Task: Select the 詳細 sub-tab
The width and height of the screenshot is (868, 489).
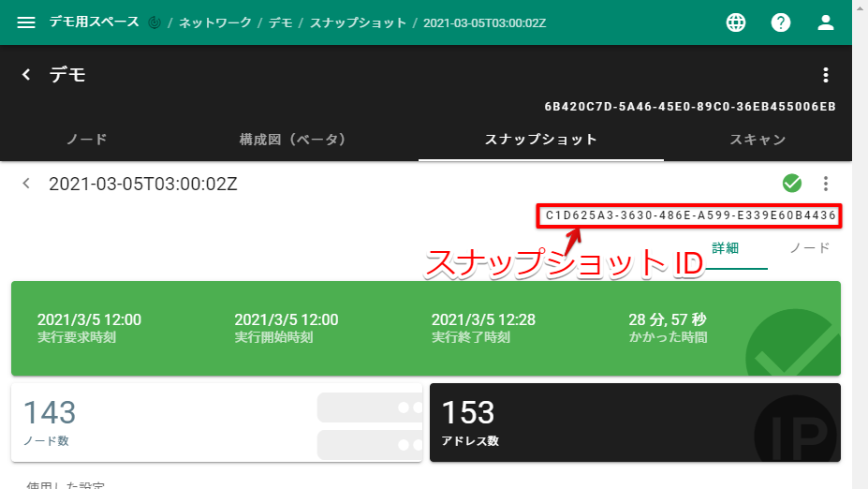Action: coord(726,248)
